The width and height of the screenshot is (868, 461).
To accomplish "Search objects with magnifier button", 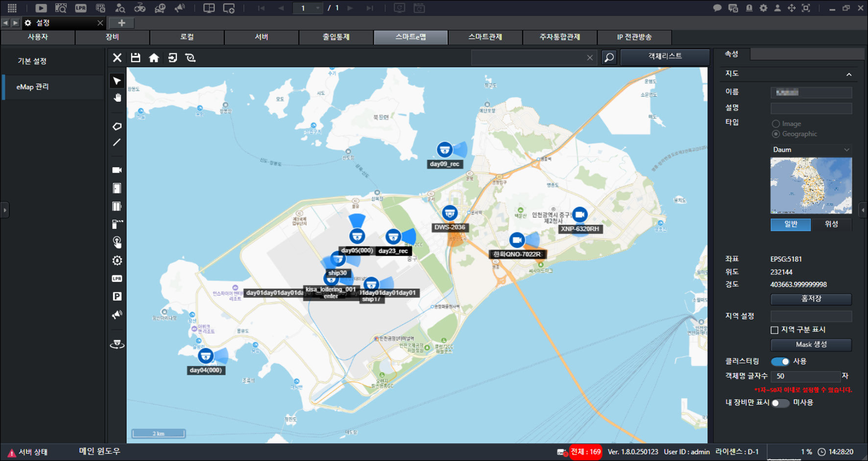I will point(609,57).
